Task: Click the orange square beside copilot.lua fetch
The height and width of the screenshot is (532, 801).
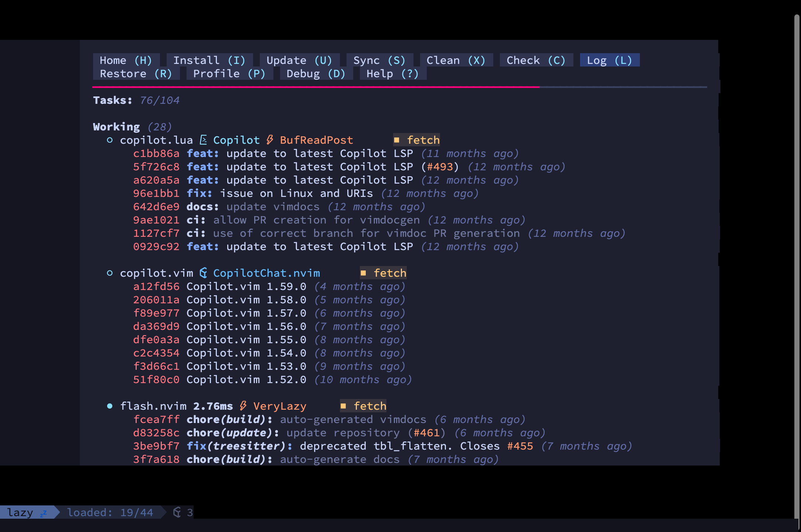Action: pyautogui.click(x=397, y=140)
